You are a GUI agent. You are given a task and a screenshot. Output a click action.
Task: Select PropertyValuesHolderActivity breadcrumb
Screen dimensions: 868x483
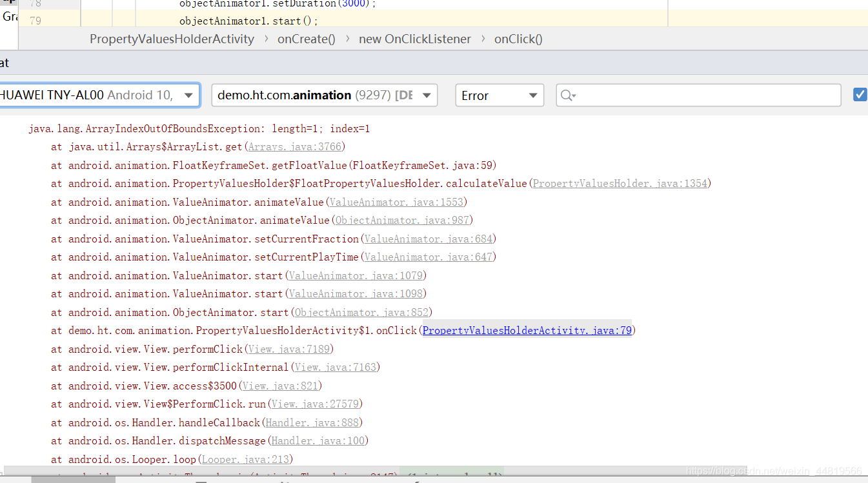[172, 39]
